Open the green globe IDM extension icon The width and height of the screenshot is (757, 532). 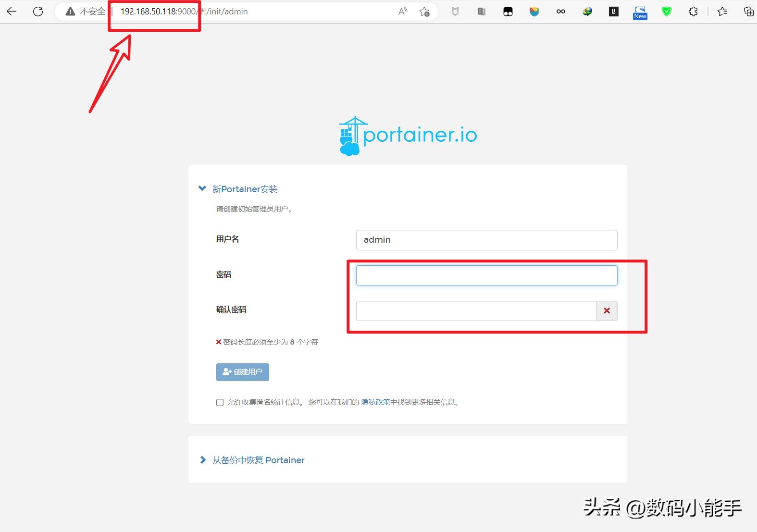587,12
